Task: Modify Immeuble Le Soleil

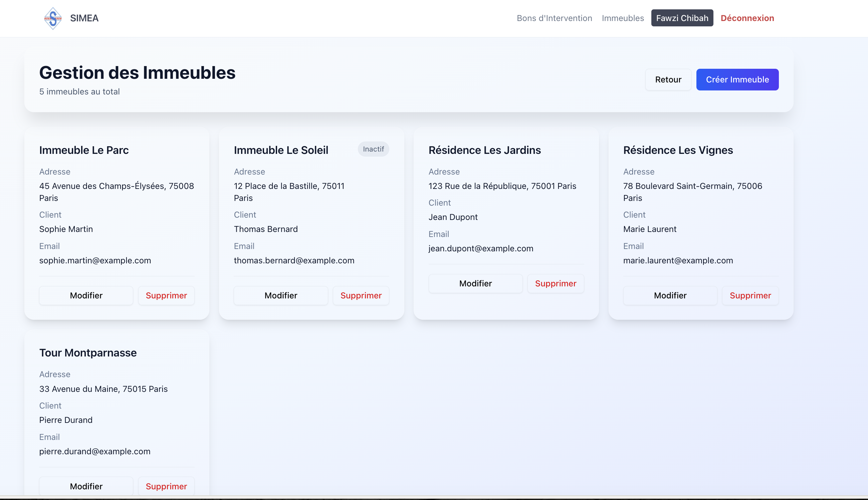Action: [281, 295]
